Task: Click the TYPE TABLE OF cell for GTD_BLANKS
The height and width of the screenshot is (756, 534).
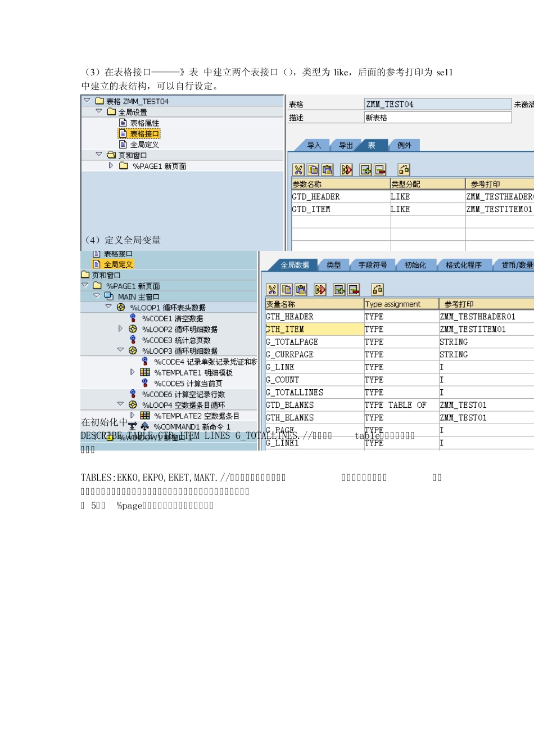Action: click(x=401, y=405)
